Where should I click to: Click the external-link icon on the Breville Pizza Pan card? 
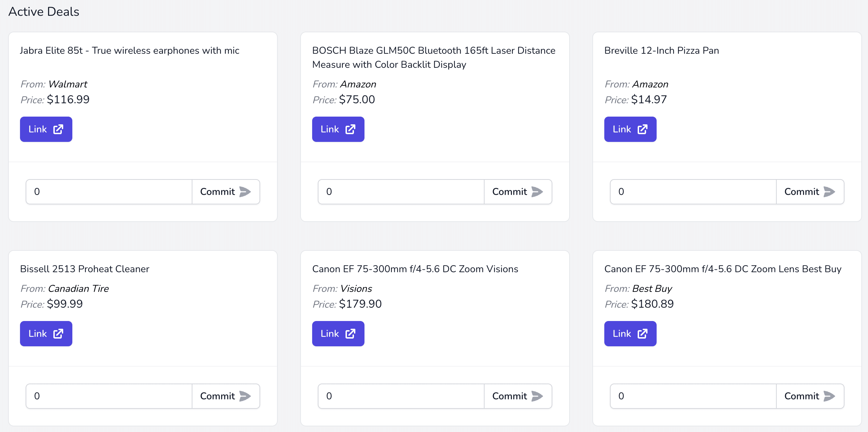[x=643, y=129]
